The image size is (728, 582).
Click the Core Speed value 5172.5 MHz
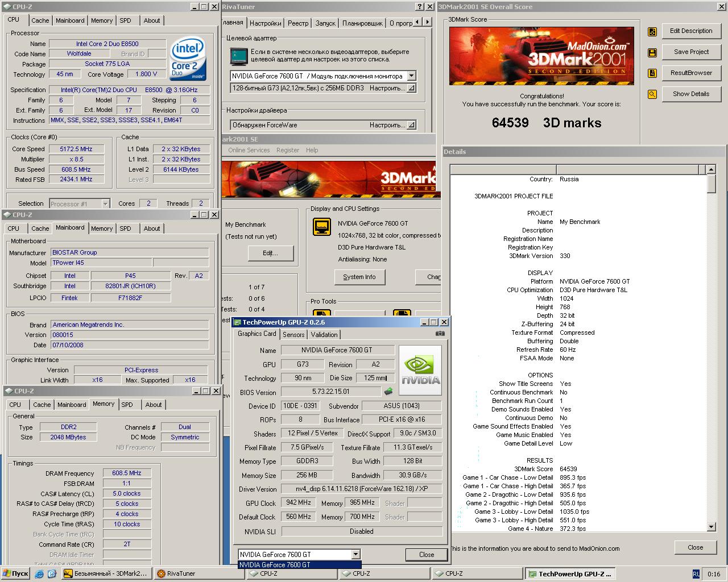pyautogui.click(x=76, y=149)
